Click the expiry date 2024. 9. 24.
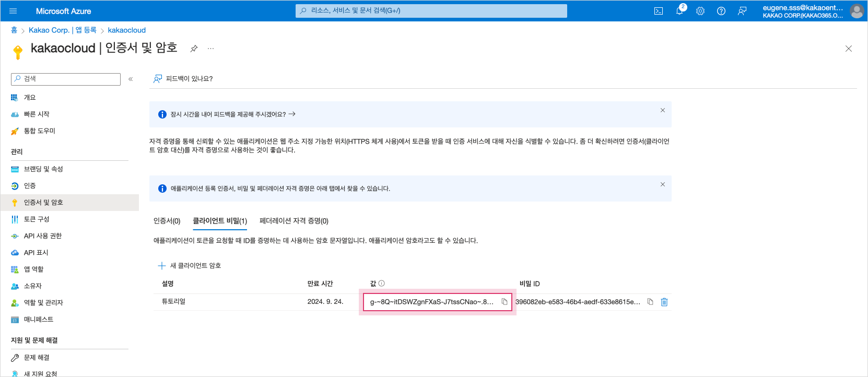The image size is (868, 377). point(325,302)
